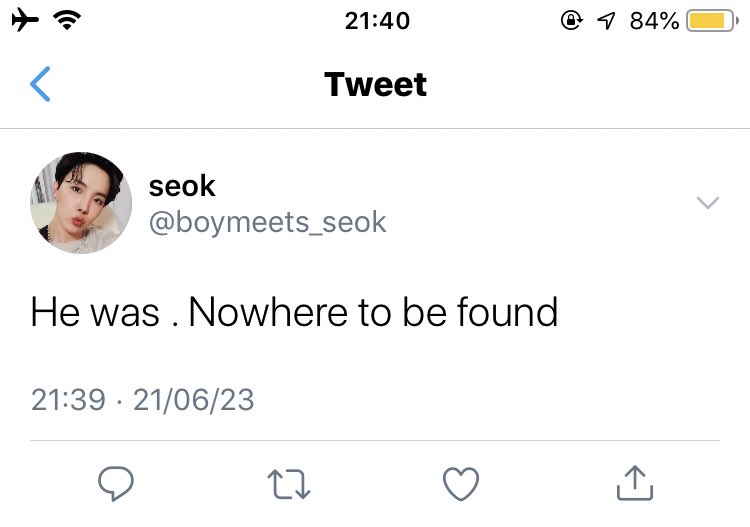Screen dimensions: 750x527
Task: Open seok's profile picture
Action: pos(81,203)
